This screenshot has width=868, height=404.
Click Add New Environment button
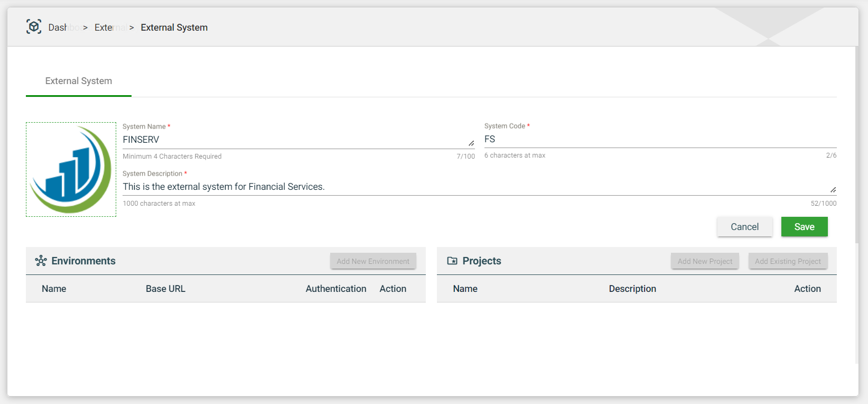373,261
